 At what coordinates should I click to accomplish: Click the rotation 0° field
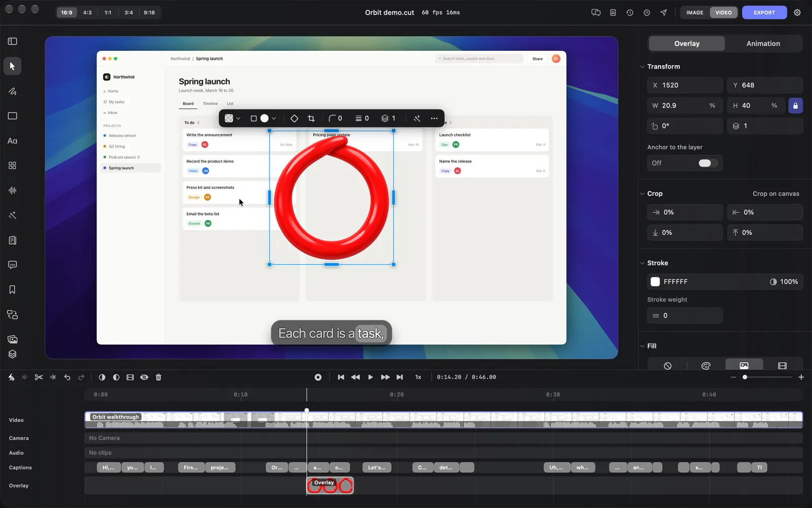tap(685, 126)
